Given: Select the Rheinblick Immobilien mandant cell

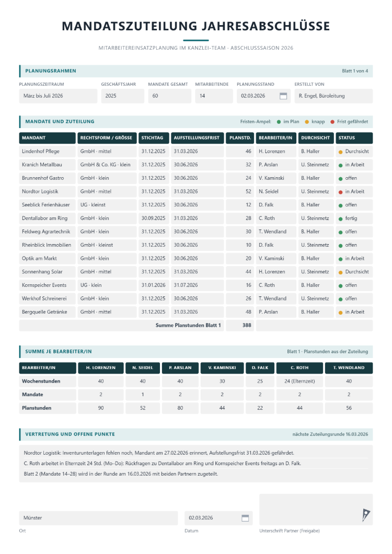Looking at the screenshot, I should point(48,245).
